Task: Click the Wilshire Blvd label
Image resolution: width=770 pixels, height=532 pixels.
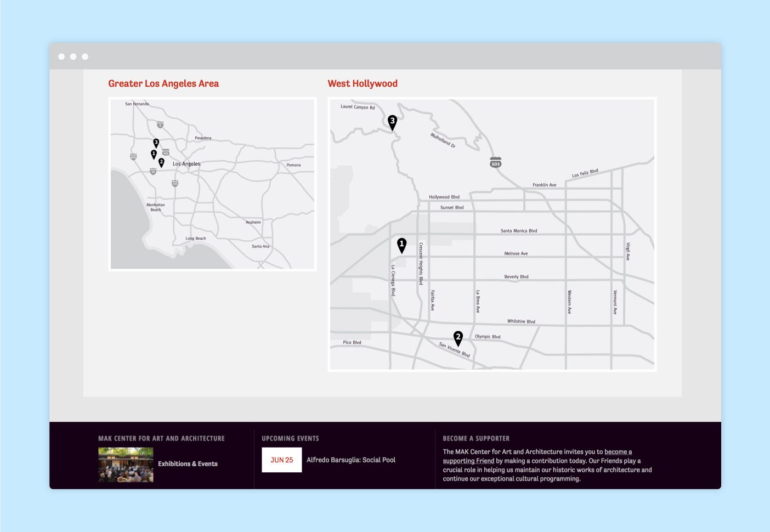Action: pos(521,321)
